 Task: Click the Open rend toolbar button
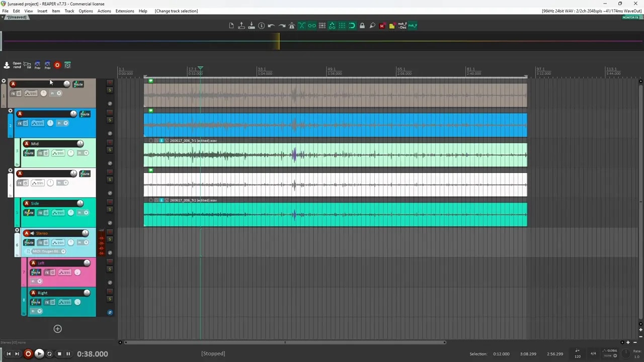[17, 65]
